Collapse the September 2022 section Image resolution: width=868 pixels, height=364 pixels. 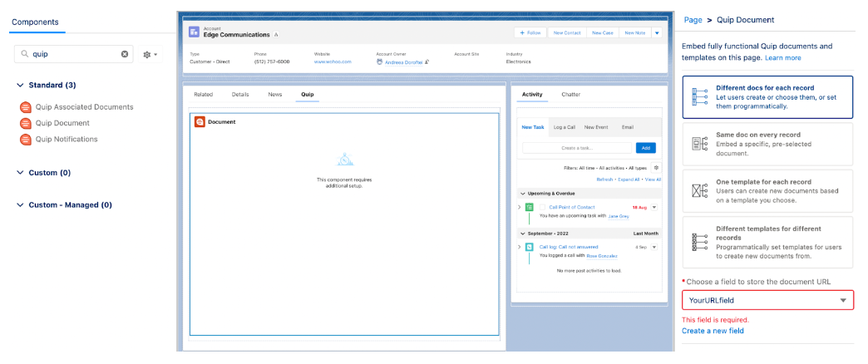[x=522, y=234]
